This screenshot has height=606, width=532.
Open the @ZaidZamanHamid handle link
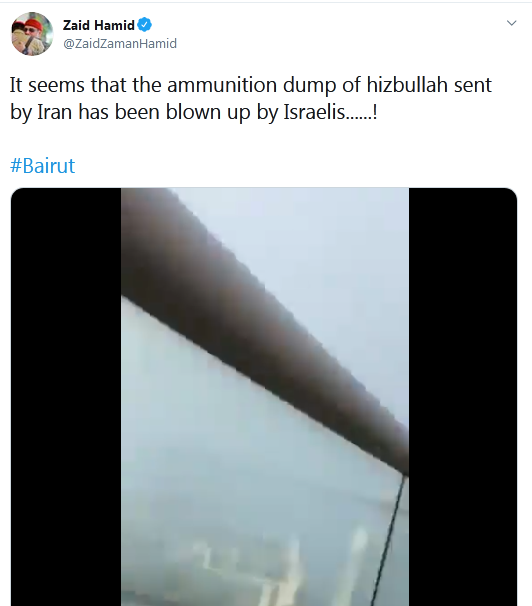[x=120, y=43]
